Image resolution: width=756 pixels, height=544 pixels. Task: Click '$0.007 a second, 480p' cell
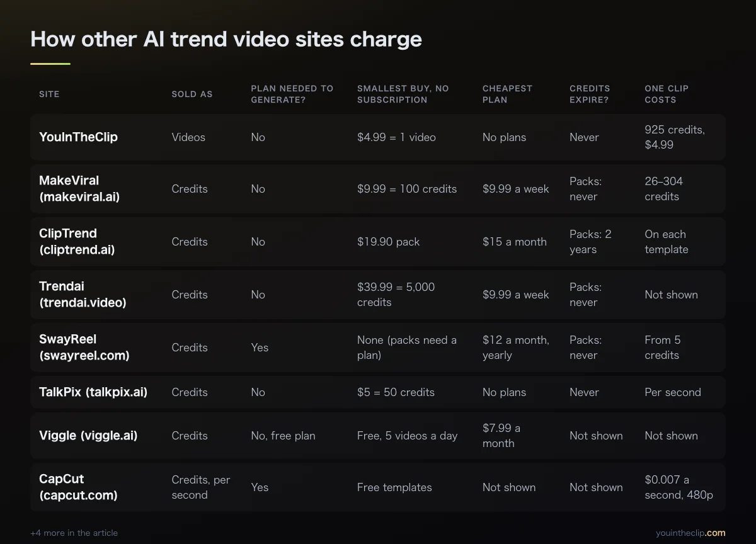[679, 487]
